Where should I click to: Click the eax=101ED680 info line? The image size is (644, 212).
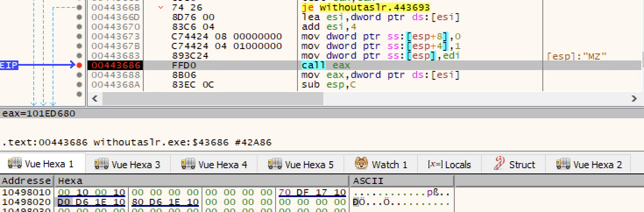tap(39, 113)
